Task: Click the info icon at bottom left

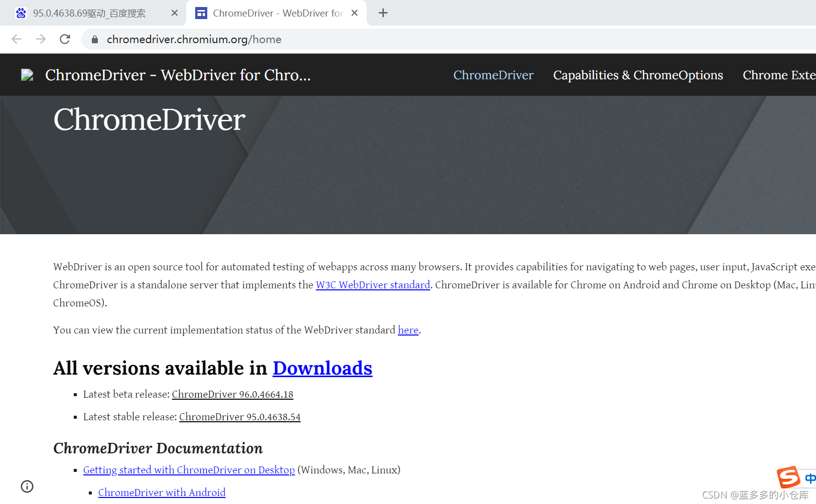Action: tap(27, 486)
